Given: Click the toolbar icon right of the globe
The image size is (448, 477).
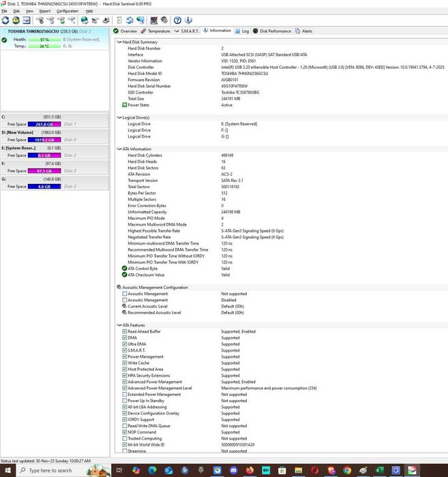Looking at the screenshot, I should pyautogui.click(x=95, y=20).
